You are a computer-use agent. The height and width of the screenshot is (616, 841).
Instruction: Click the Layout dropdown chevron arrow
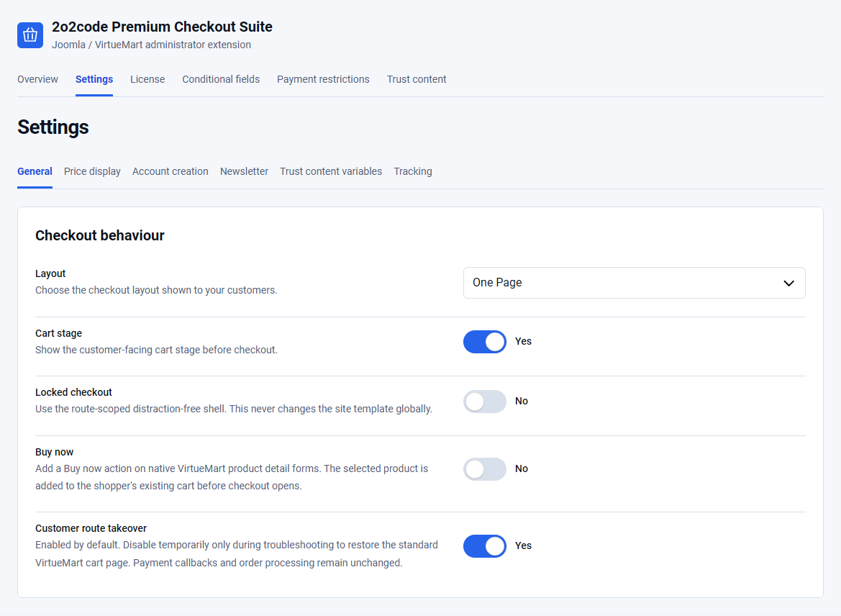(x=788, y=284)
